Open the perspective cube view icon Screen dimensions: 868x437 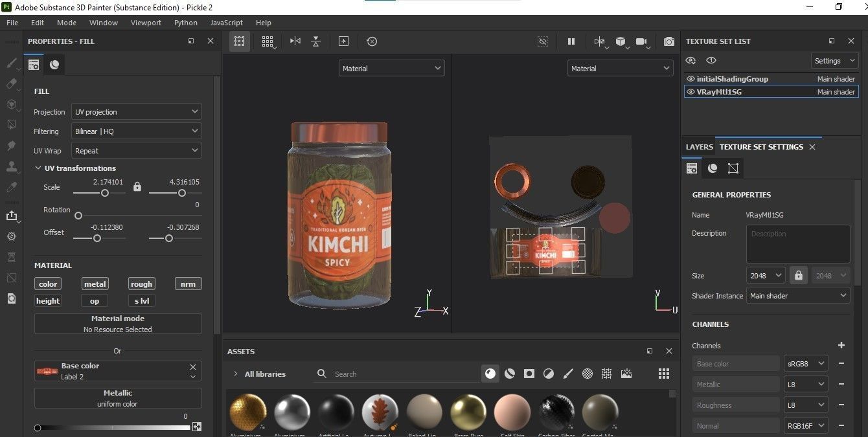coord(621,41)
